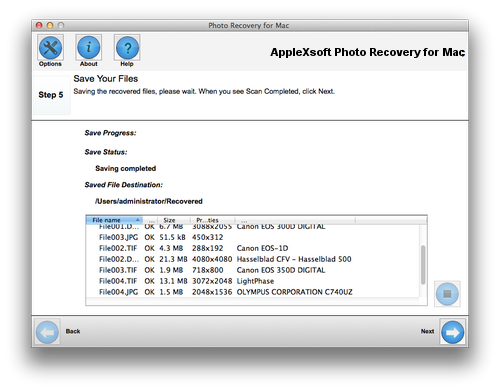Click the 2048x1536 dimensions cell

pos(212,292)
